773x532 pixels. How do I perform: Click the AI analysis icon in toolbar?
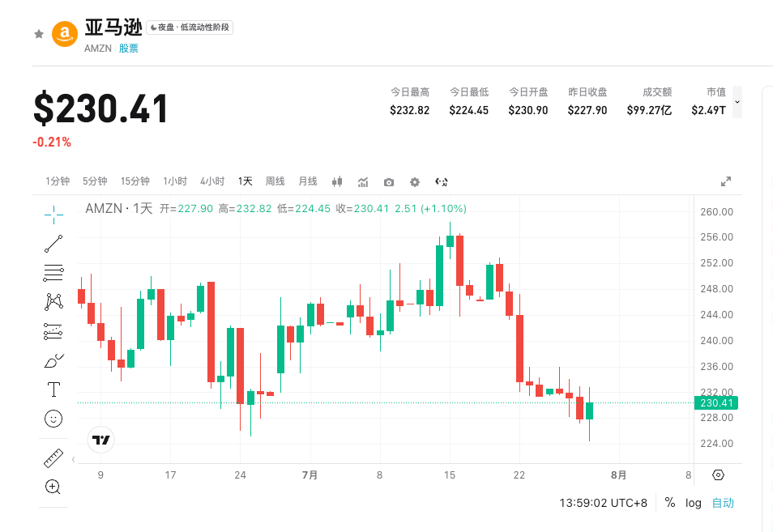coord(442,181)
